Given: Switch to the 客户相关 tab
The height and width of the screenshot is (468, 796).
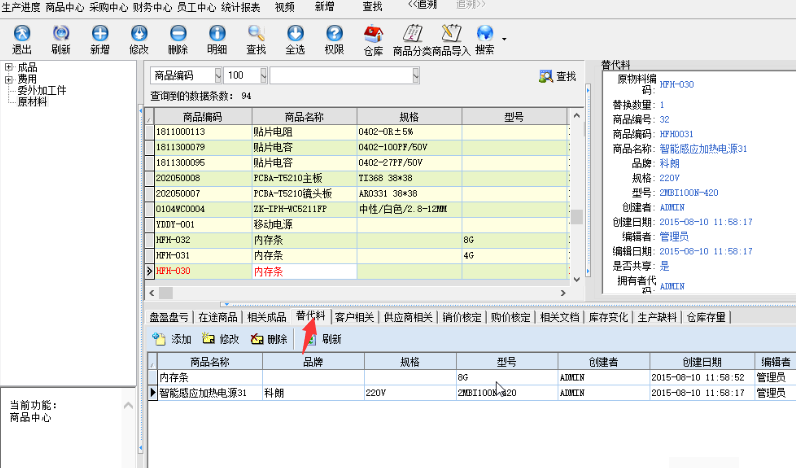Looking at the screenshot, I should 354,317.
